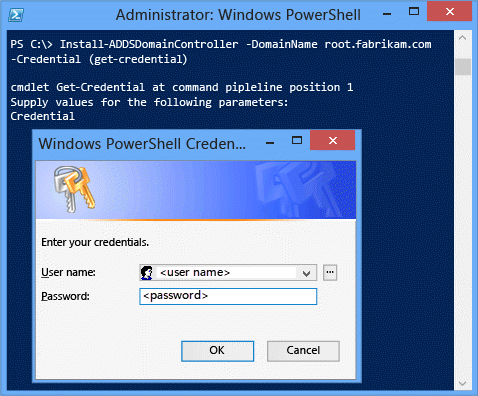Click the 'Password:' label
The width and height of the screenshot is (478, 396).
pyautogui.click(x=65, y=296)
